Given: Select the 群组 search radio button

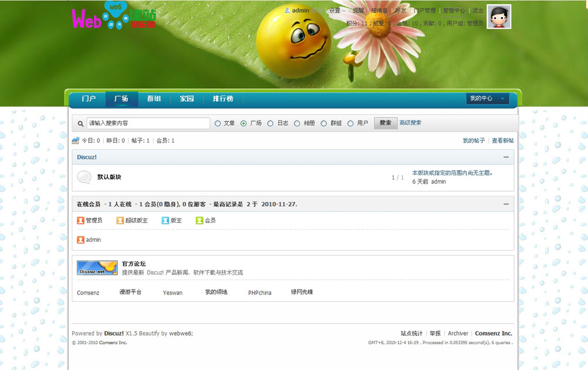Looking at the screenshot, I should pyautogui.click(x=323, y=124).
